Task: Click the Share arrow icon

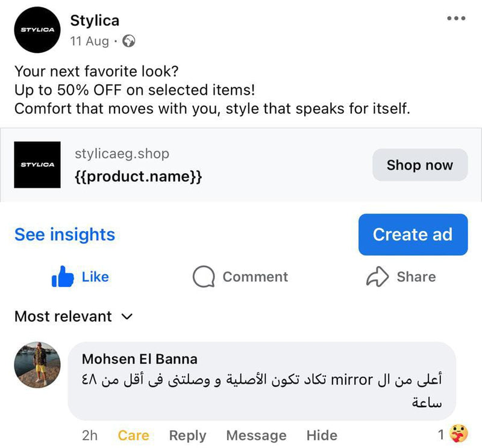Action: (x=377, y=277)
